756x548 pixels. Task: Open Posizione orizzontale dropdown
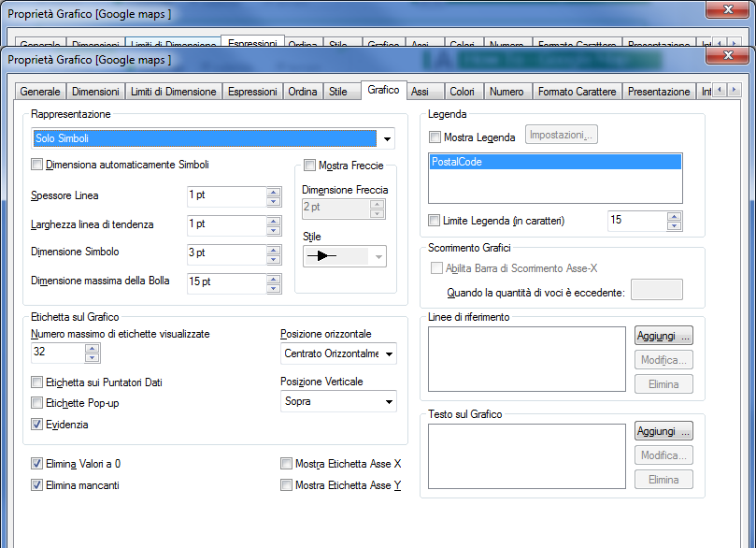(x=389, y=353)
